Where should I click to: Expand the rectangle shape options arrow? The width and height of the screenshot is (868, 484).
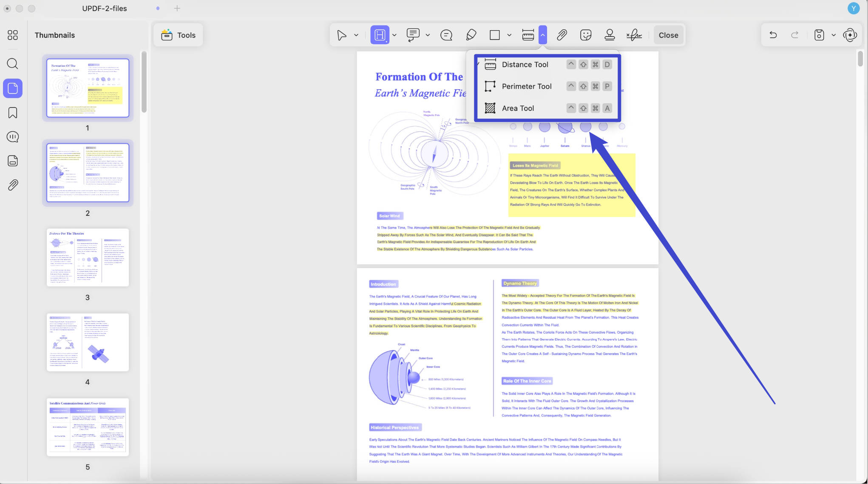pyautogui.click(x=509, y=35)
